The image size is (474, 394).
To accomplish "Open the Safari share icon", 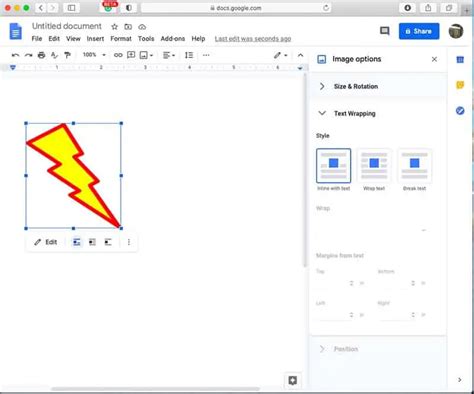I will 428,8.
